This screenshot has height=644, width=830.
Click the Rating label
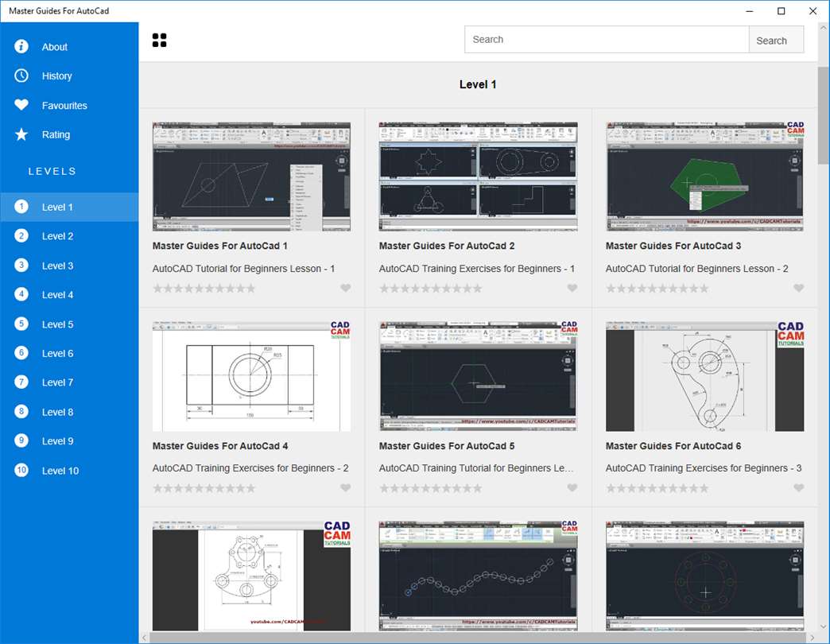(x=56, y=135)
